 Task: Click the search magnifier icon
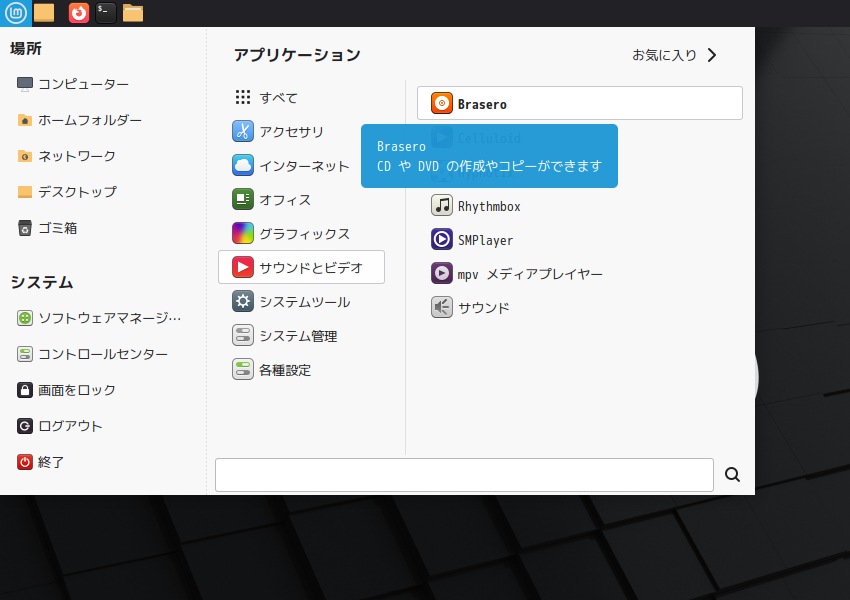pyautogui.click(x=732, y=475)
